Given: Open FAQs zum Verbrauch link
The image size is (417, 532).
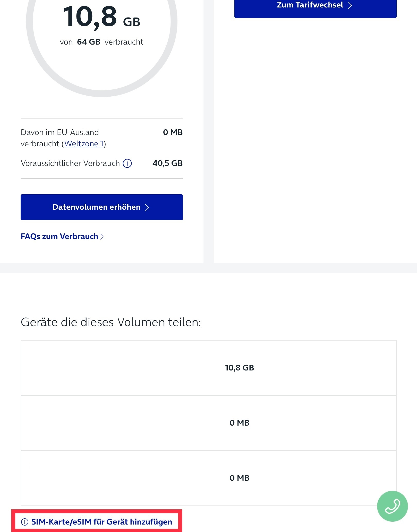Looking at the screenshot, I should [62, 237].
